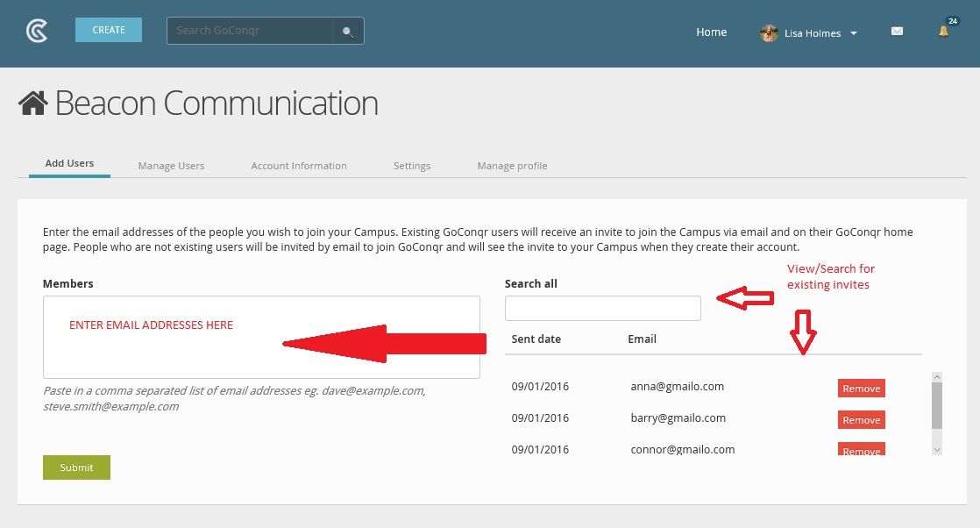Open the Manage profile tab
Viewport: 980px width, 528px height.
[x=512, y=166]
